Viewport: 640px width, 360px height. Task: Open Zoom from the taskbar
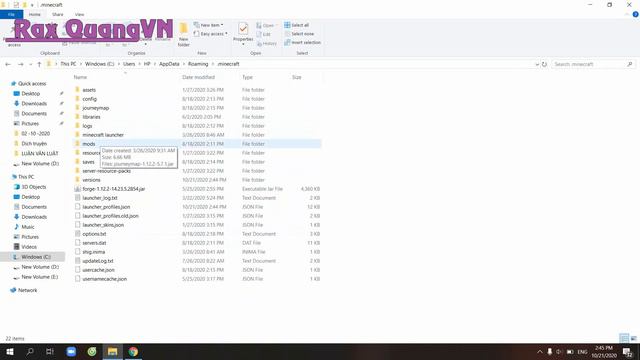pos(71,351)
